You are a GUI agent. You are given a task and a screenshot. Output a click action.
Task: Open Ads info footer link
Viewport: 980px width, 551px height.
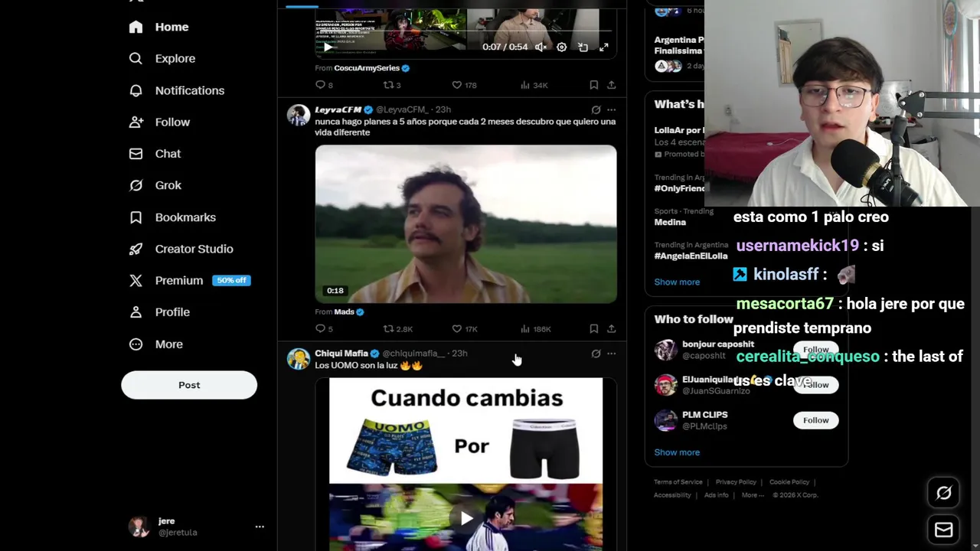click(x=717, y=495)
